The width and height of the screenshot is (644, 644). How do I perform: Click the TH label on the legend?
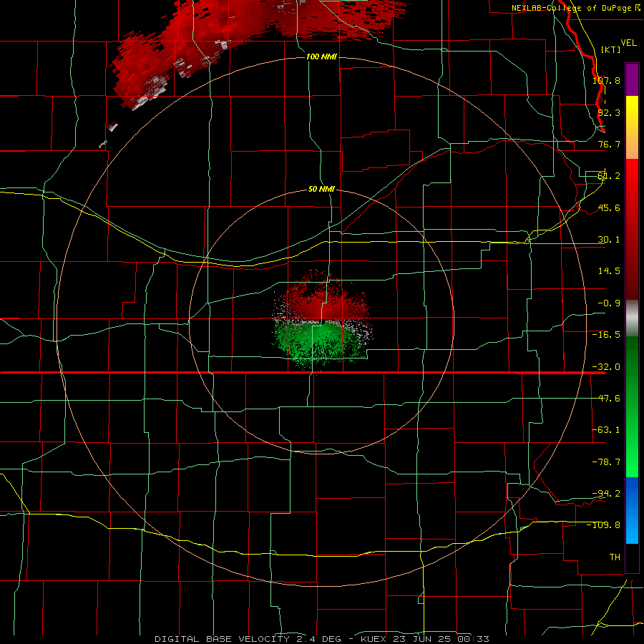point(615,557)
